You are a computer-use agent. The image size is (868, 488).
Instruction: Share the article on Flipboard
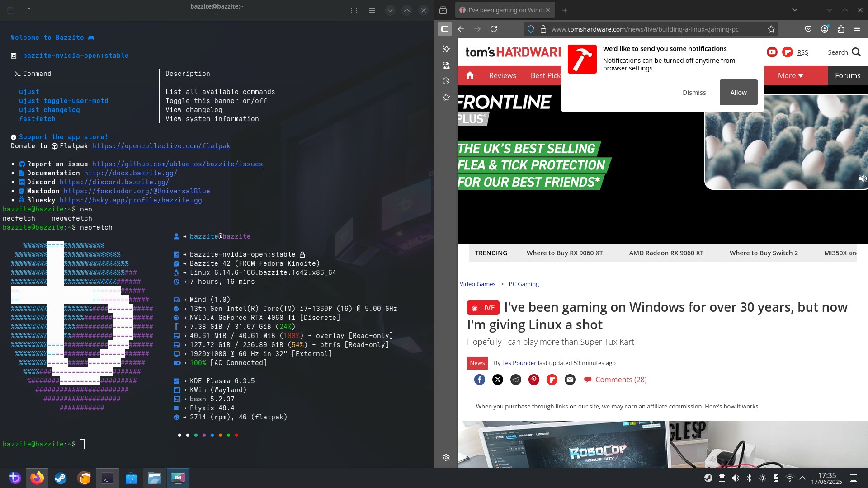click(x=552, y=380)
